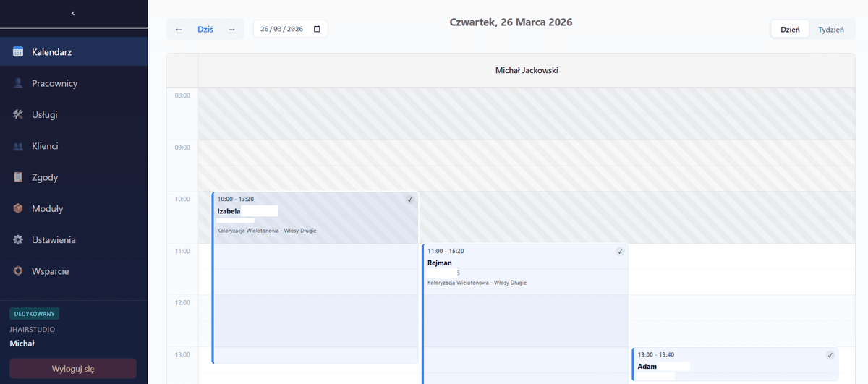Click the Pracownicy person icon
This screenshot has width=868, height=384.
click(18, 83)
